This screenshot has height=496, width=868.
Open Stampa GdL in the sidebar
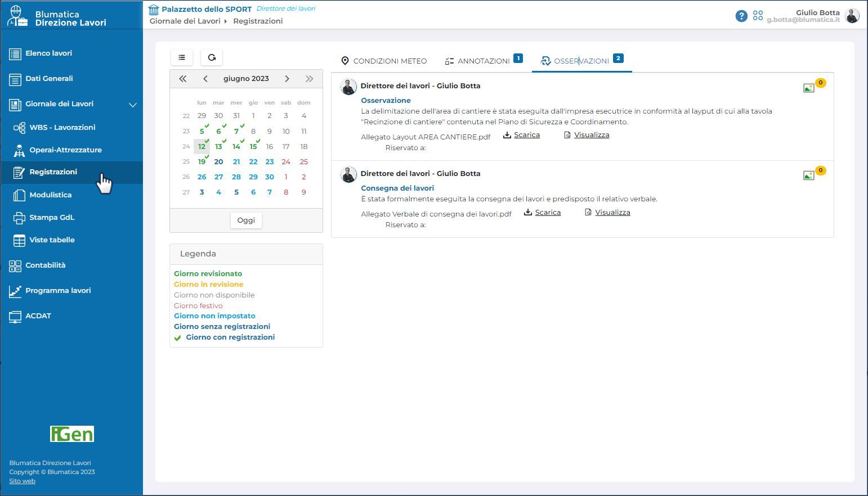tap(52, 218)
